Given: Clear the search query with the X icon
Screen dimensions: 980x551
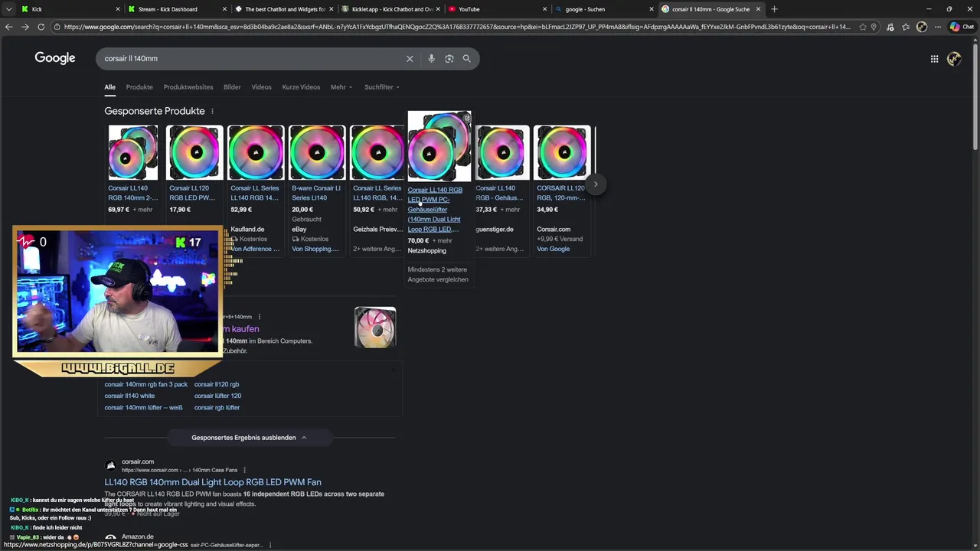Looking at the screenshot, I should pos(410,59).
